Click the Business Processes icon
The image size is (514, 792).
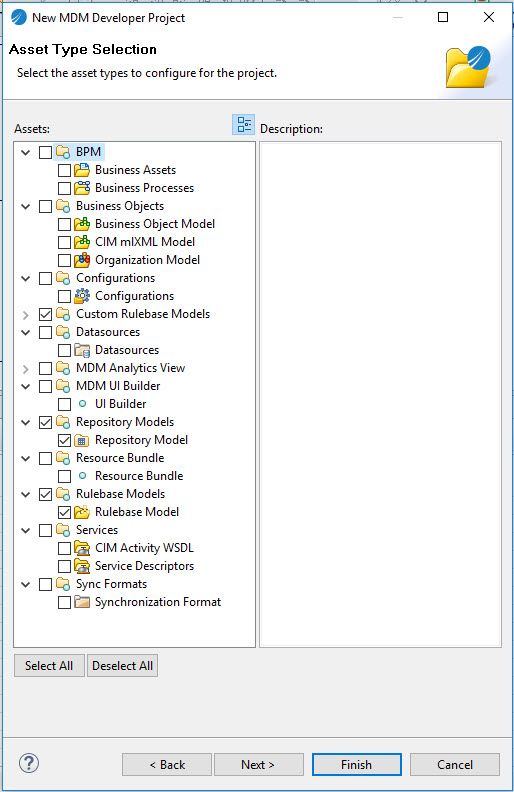click(82, 188)
